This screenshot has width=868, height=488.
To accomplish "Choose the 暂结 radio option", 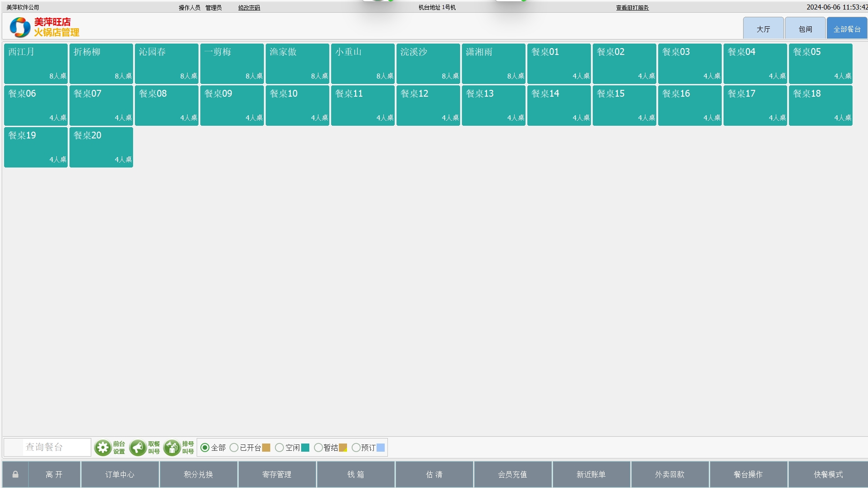I will (318, 448).
